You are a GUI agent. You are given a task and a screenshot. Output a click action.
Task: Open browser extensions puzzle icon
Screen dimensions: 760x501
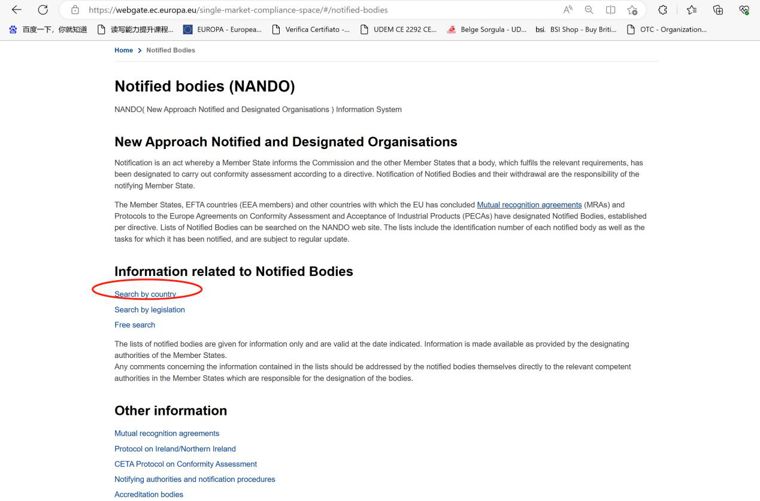(663, 10)
